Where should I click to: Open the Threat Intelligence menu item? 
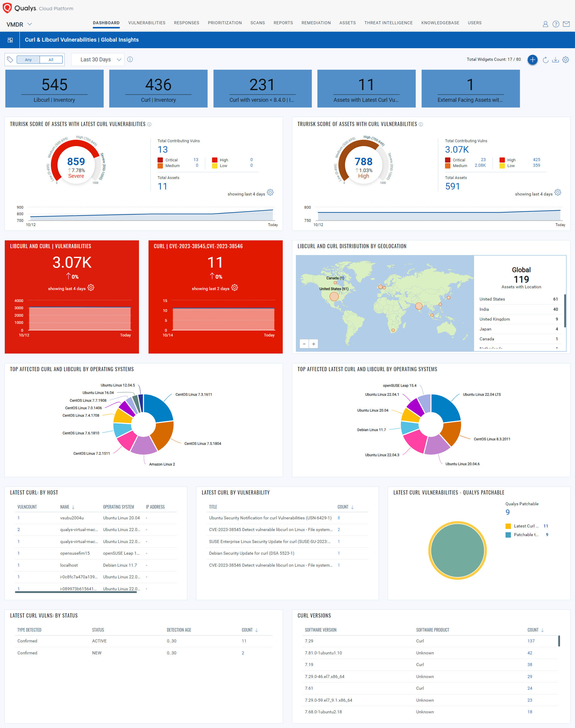388,22
